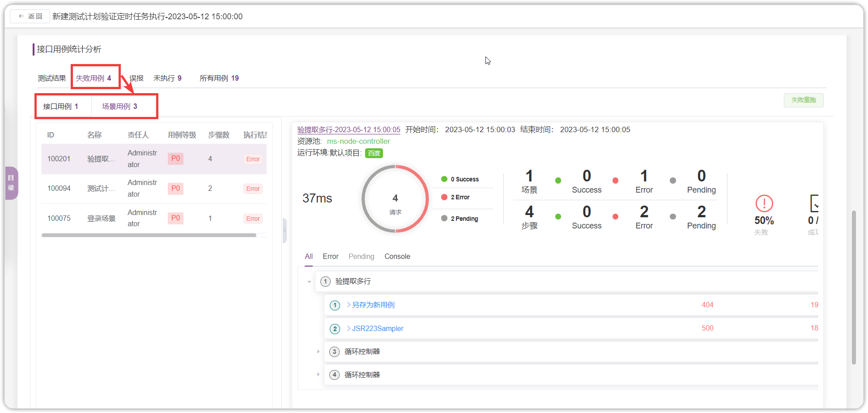Click the 500 status code
The height and width of the screenshot is (413, 868).
[707, 328]
